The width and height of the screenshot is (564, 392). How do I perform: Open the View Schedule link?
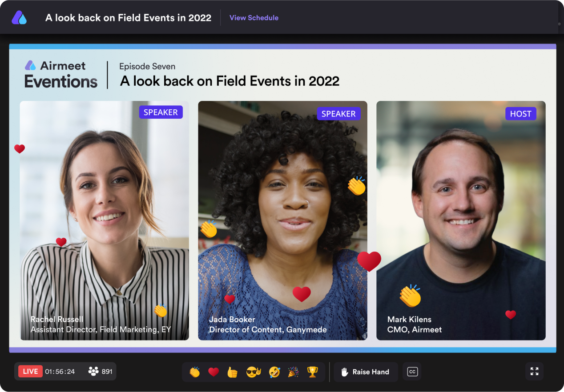[x=254, y=18]
